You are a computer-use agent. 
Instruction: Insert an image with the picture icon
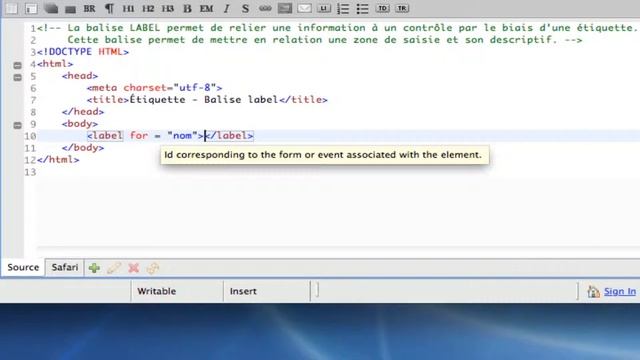(284, 9)
